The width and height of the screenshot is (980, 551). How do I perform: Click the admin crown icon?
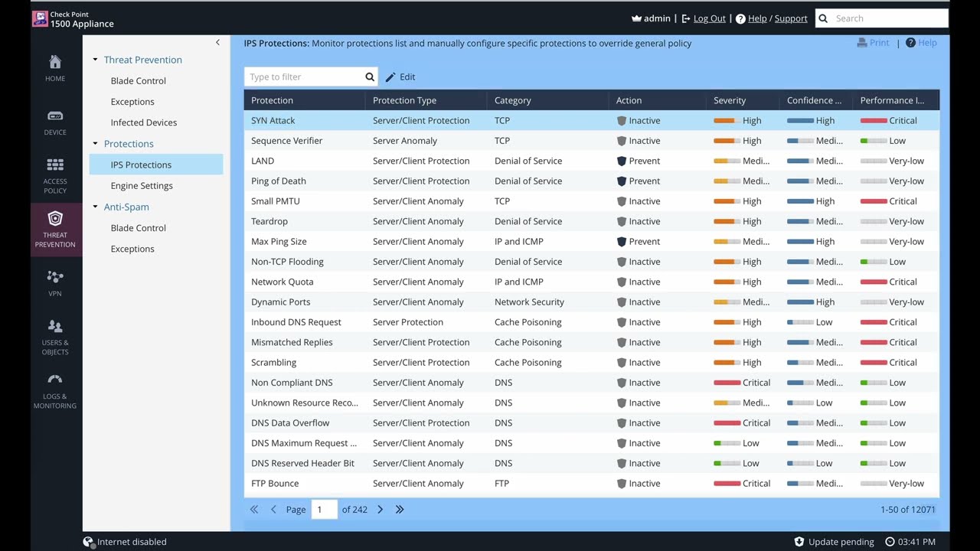[x=635, y=18]
